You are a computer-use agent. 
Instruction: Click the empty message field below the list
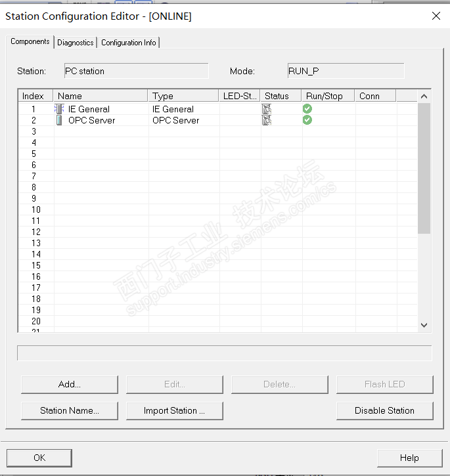click(224, 353)
